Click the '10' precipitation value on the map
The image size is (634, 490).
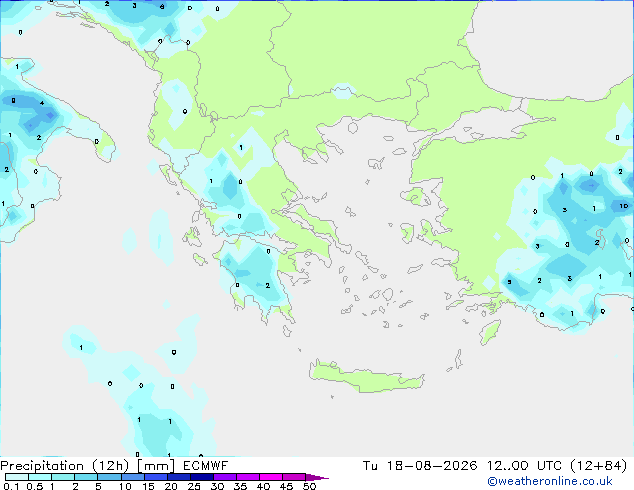pos(624,206)
